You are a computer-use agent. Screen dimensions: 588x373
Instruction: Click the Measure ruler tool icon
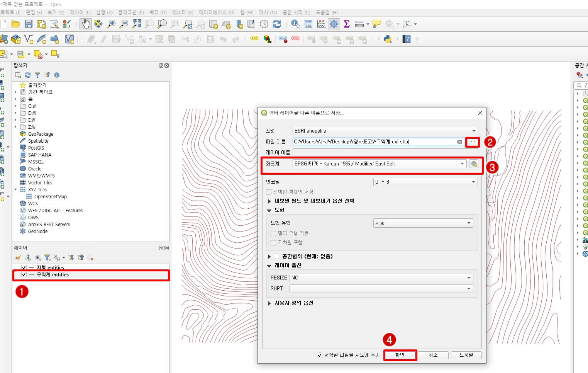[359, 24]
